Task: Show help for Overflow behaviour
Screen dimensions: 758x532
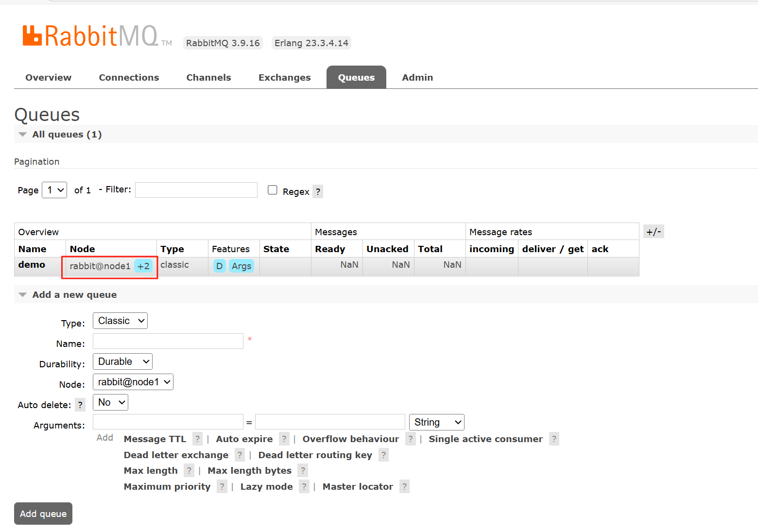Action: tap(411, 439)
